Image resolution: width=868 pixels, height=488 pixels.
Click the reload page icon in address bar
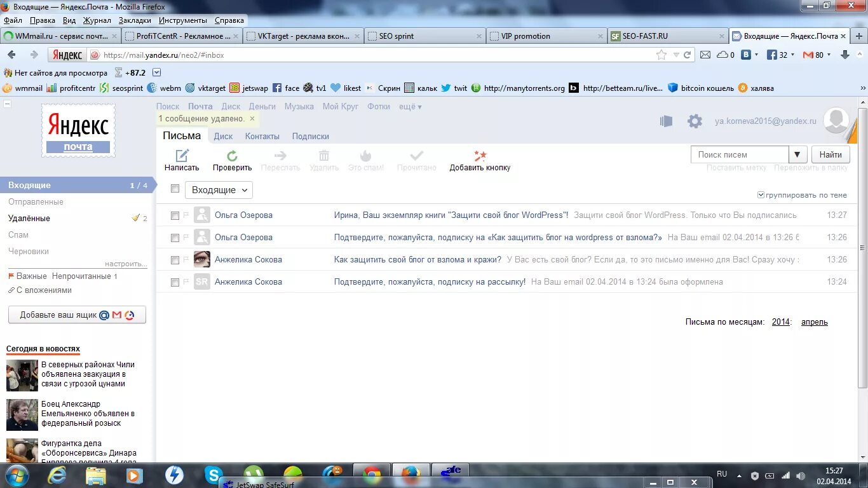[x=687, y=55]
